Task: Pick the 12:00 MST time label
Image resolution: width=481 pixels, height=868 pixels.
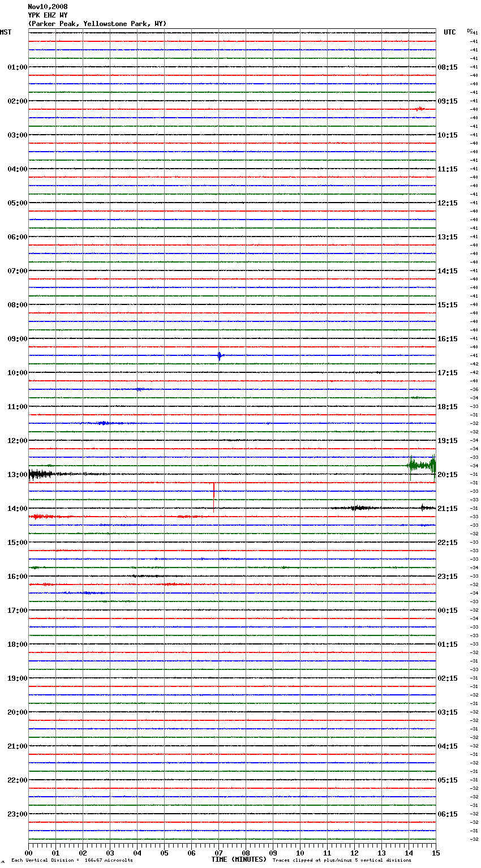Action: click(18, 441)
